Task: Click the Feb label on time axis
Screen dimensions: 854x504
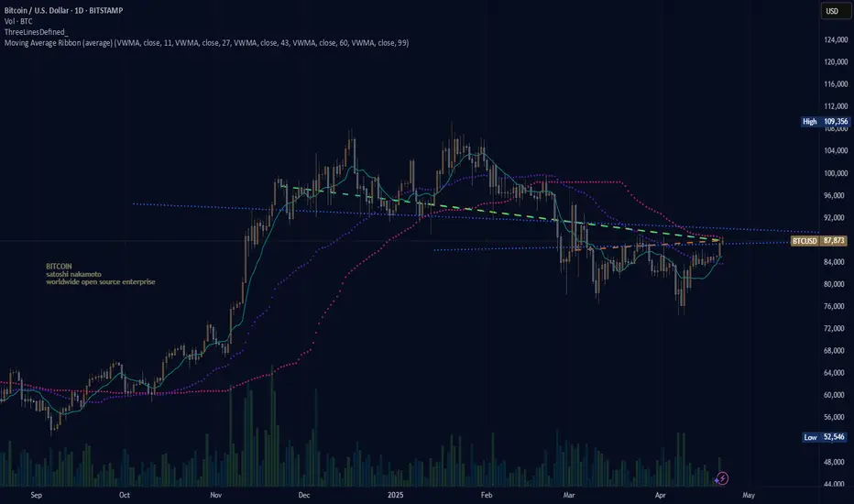Action: coord(487,495)
